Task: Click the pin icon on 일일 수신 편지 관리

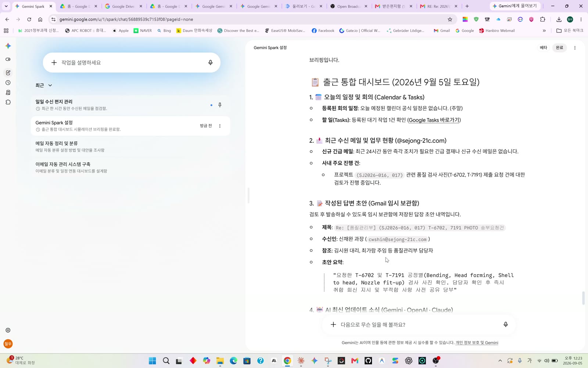Action: [x=220, y=105]
